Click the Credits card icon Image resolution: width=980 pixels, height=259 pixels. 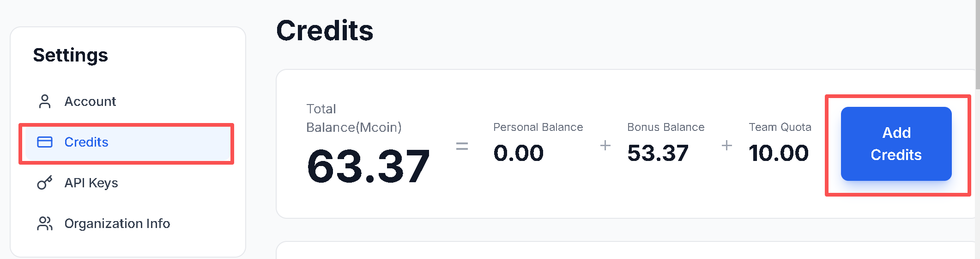[x=45, y=142]
